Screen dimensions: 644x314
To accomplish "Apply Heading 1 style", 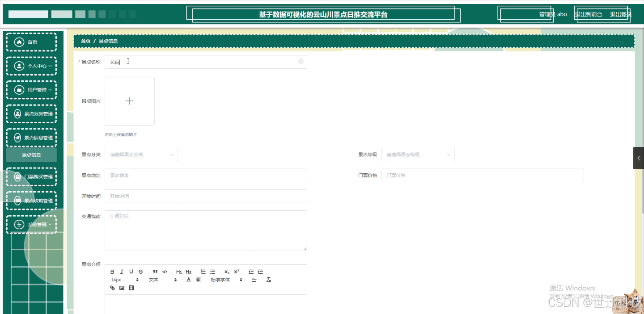I will [179, 272].
